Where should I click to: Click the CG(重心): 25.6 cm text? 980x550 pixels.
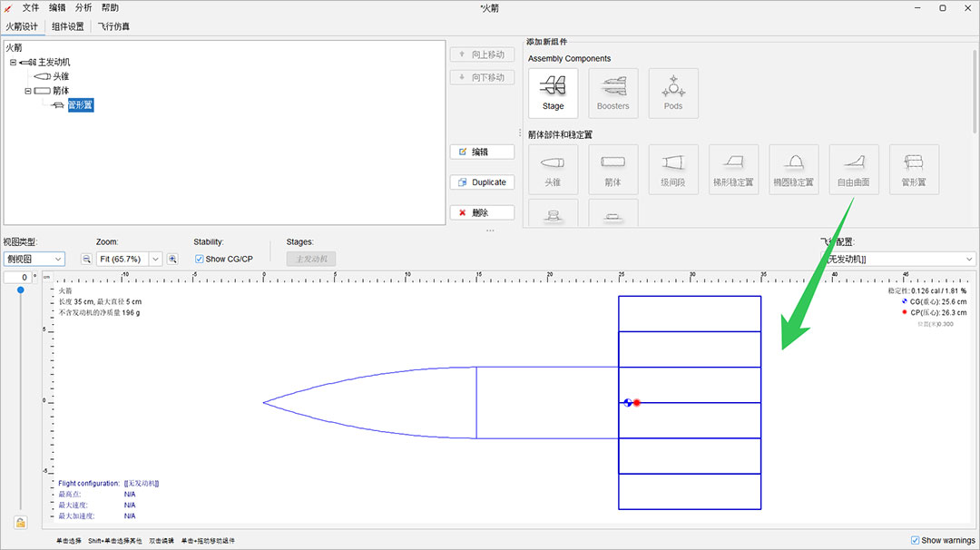(x=938, y=302)
